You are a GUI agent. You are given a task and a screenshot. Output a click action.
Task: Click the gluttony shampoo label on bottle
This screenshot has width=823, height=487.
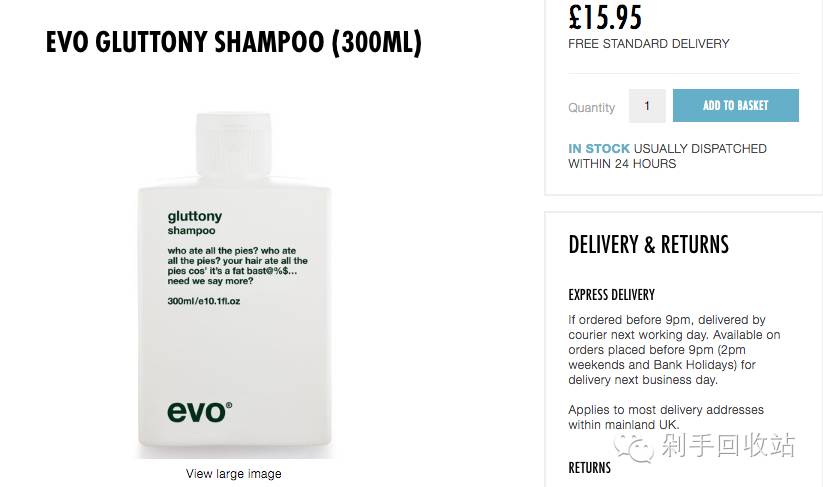pyautogui.click(x=195, y=223)
